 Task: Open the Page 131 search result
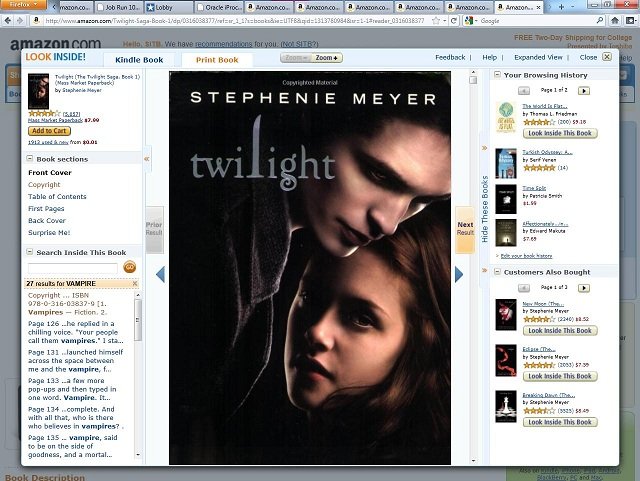[x=76, y=361]
